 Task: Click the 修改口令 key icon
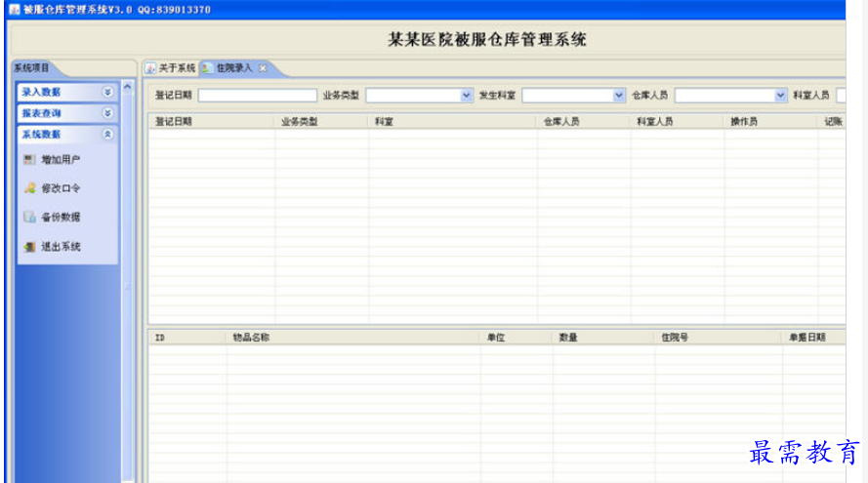tap(29, 188)
